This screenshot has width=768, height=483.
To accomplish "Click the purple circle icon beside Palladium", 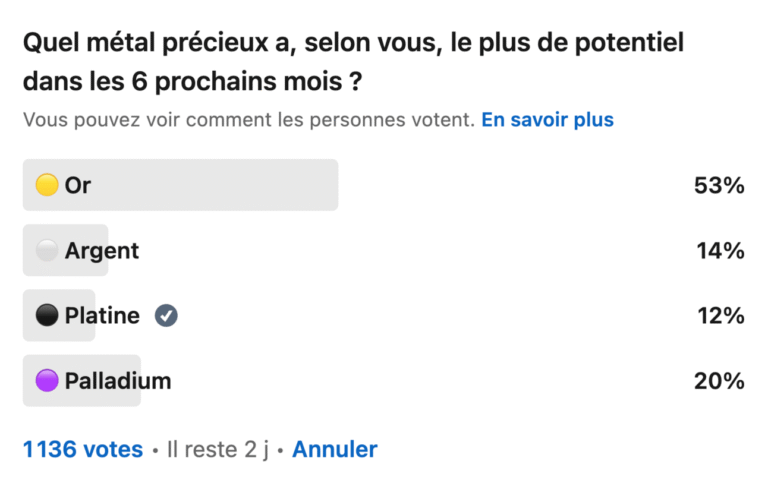I will pos(47,381).
